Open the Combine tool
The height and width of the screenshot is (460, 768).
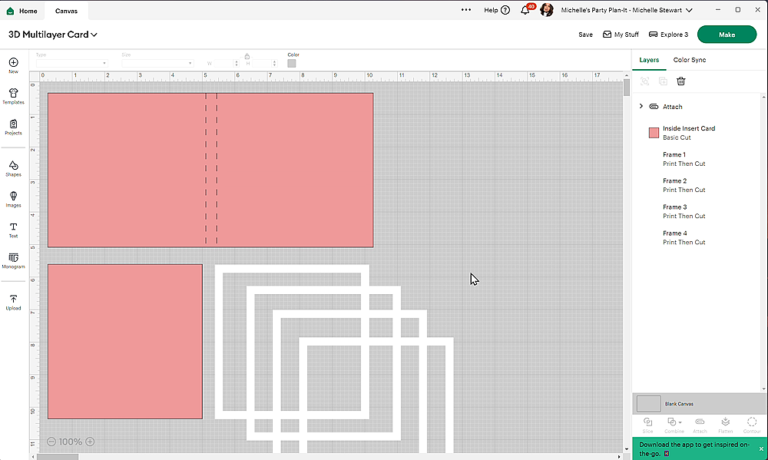point(674,425)
